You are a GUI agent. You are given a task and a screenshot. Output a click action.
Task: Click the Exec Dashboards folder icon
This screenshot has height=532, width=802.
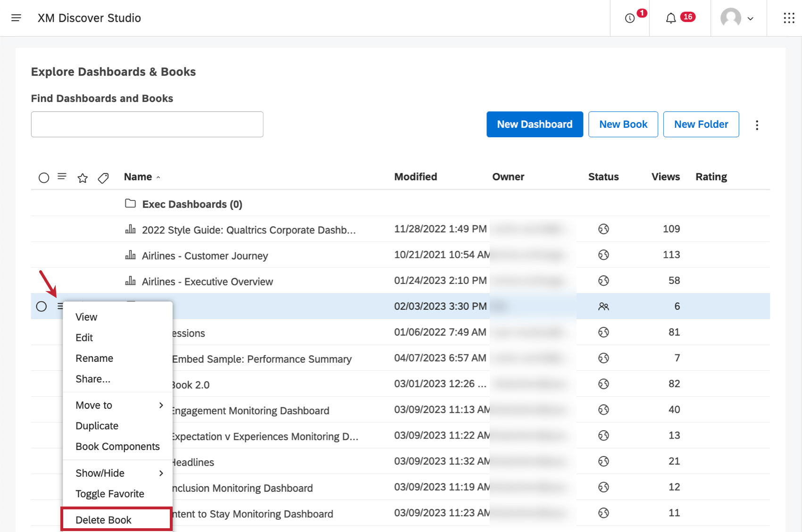130,204
